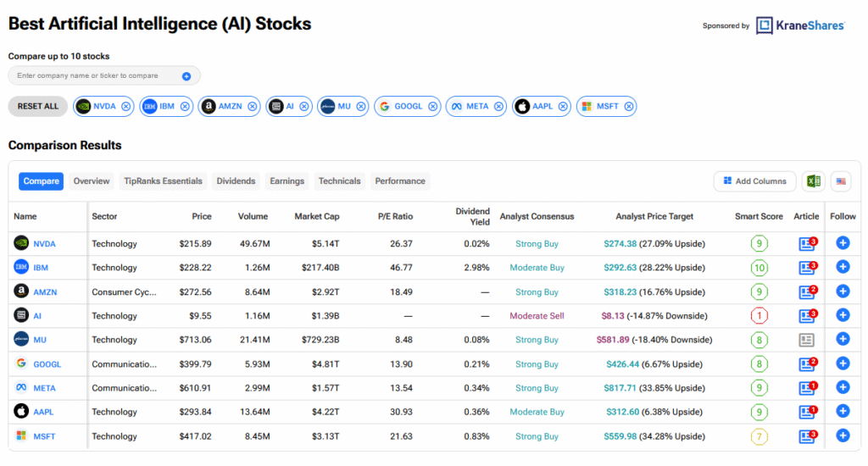Screen dimensions: 868x466
Task: Switch to the Dividends tab
Action: click(x=236, y=181)
